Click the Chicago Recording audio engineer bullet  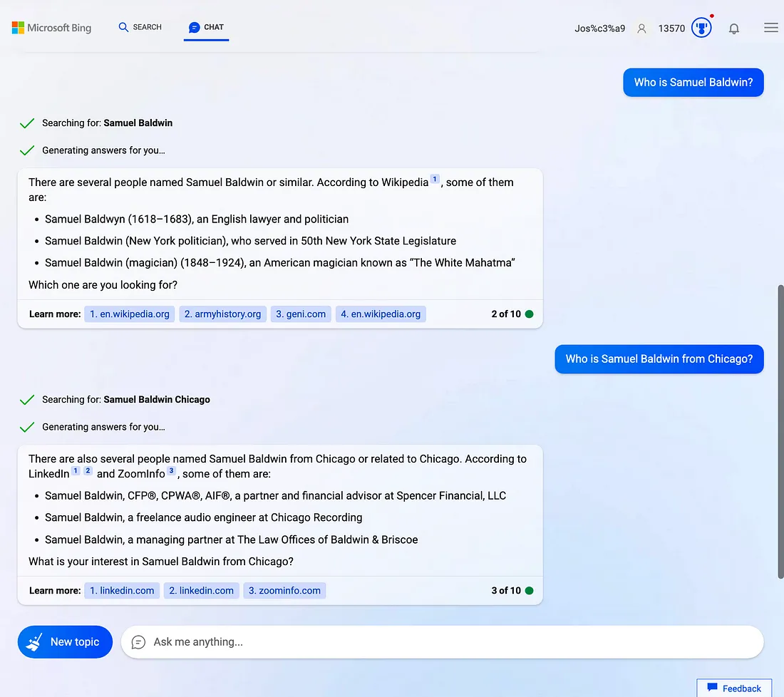[204, 517]
